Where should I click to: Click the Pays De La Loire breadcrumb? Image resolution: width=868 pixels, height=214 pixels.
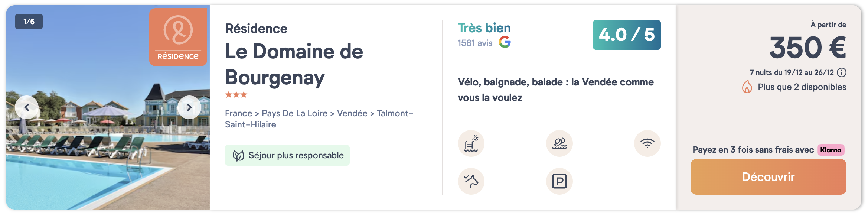click(x=294, y=113)
